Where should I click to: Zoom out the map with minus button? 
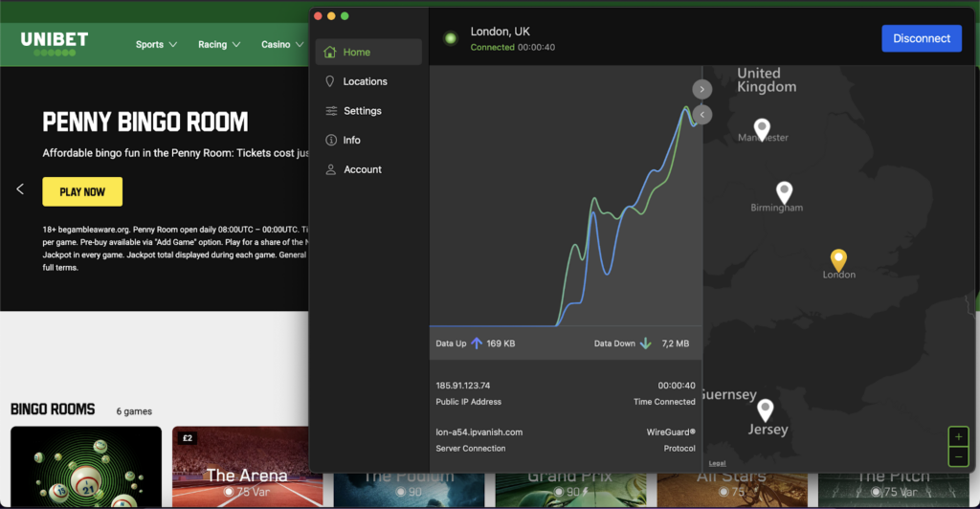[x=958, y=456]
